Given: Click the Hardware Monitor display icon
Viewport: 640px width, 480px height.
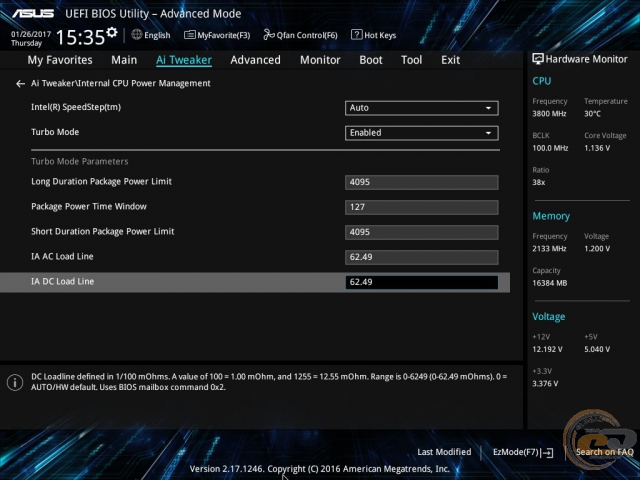Looking at the screenshot, I should click(538, 59).
